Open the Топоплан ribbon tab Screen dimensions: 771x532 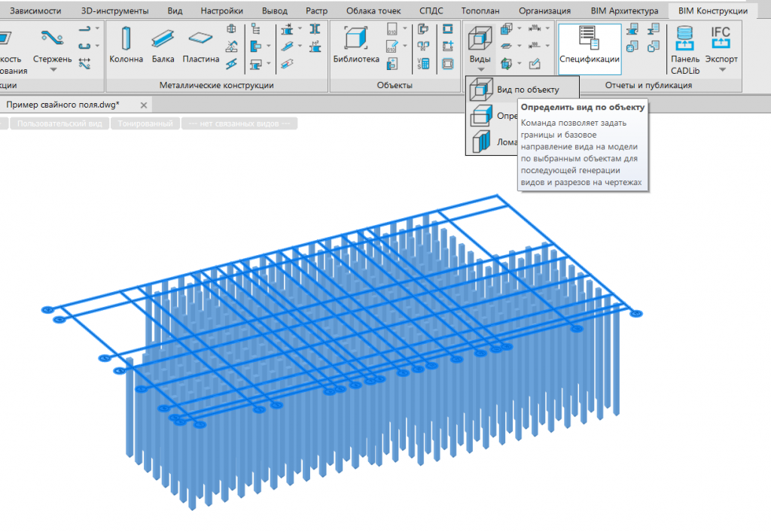(x=480, y=11)
